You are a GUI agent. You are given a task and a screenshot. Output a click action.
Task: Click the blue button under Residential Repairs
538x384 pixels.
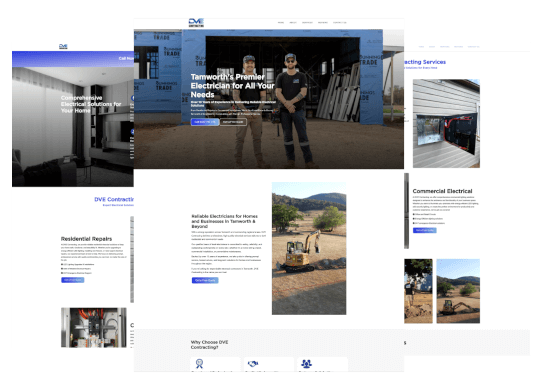72,280
